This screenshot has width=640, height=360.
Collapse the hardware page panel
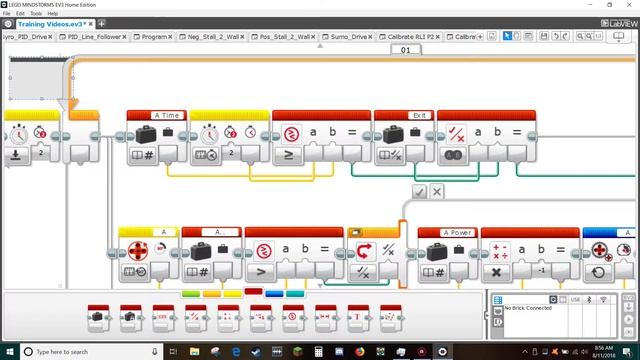pos(486,315)
